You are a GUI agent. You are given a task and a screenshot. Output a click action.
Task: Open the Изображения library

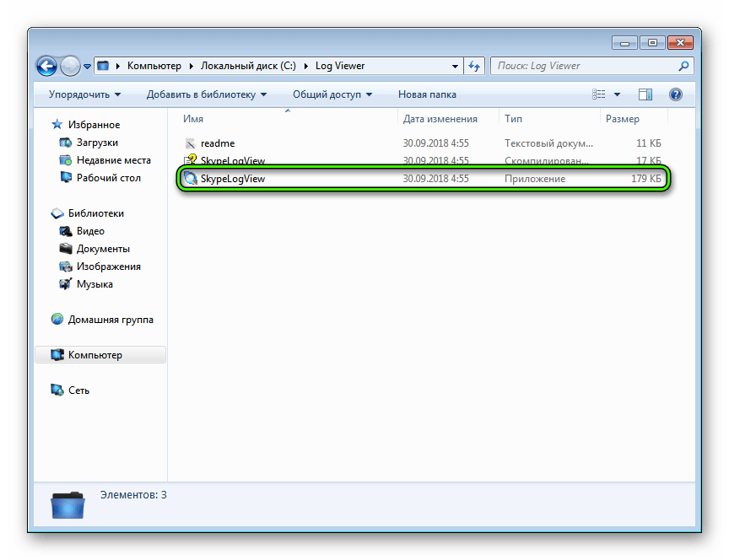tap(108, 267)
